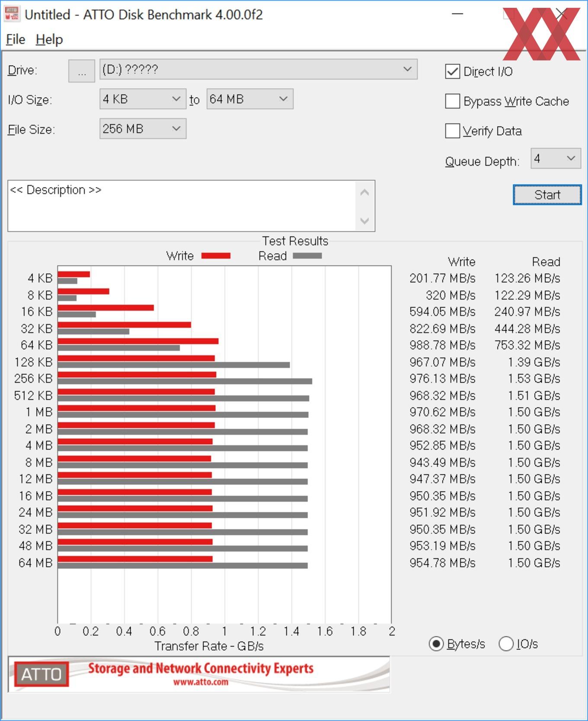Click the Description scrollbar down arrow
This screenshot has width=588, height=721.
(364, 220)
